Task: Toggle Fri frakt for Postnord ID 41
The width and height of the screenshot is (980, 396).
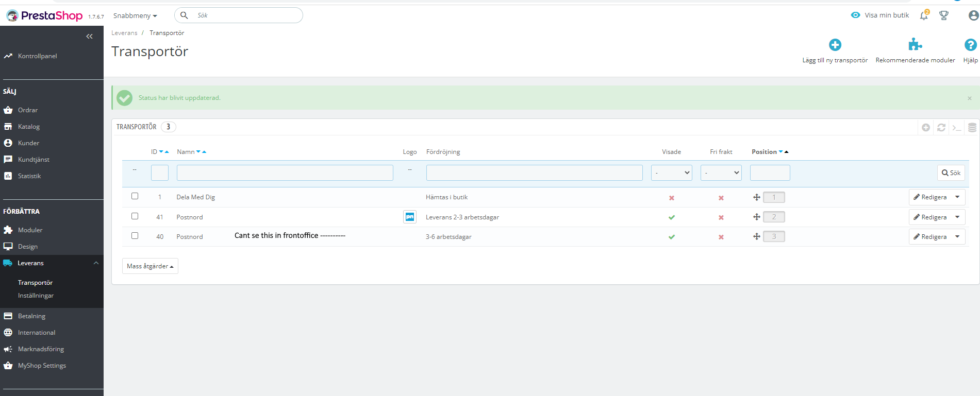Action: (721, 217)
